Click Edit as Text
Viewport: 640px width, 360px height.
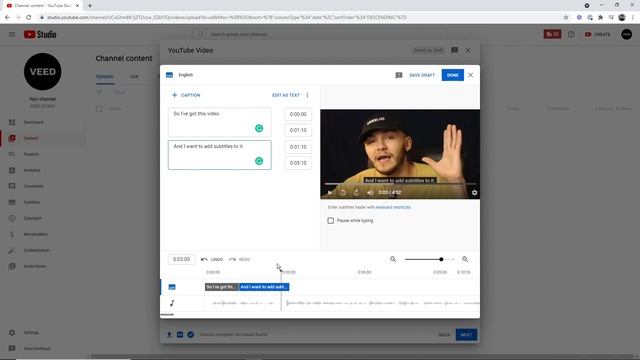tap(286, 95)
